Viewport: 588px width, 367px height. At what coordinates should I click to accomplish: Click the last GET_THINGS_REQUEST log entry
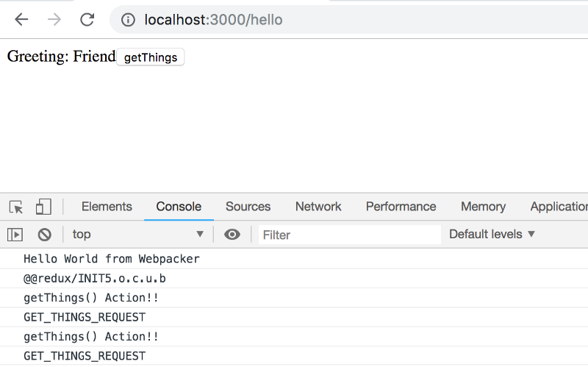(x=85, y=356)
